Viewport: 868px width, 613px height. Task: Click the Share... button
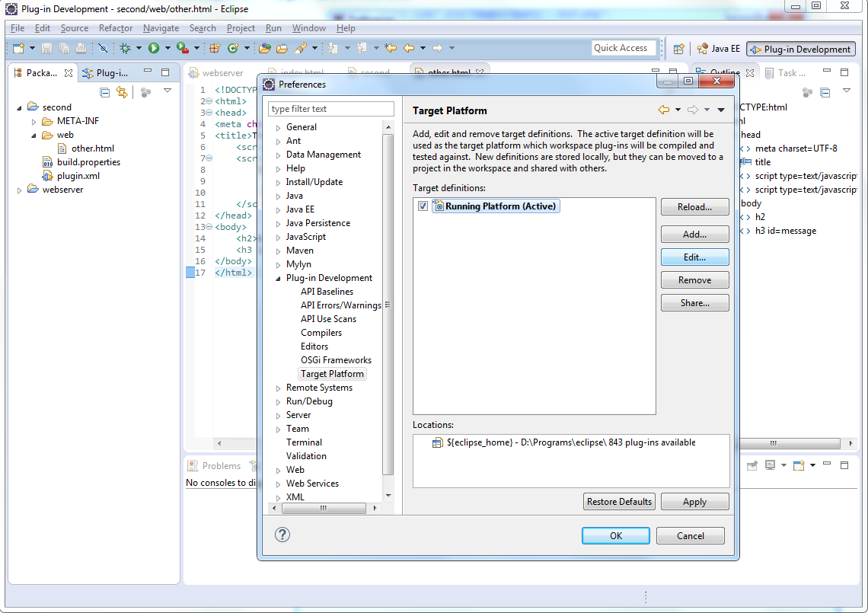tap(694, 302)
